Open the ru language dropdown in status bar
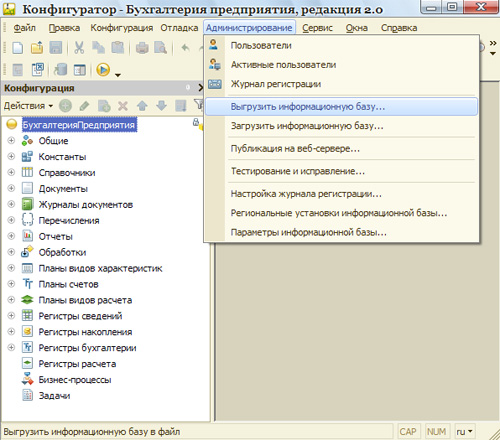500x440 pixels. tap(465, 432)
